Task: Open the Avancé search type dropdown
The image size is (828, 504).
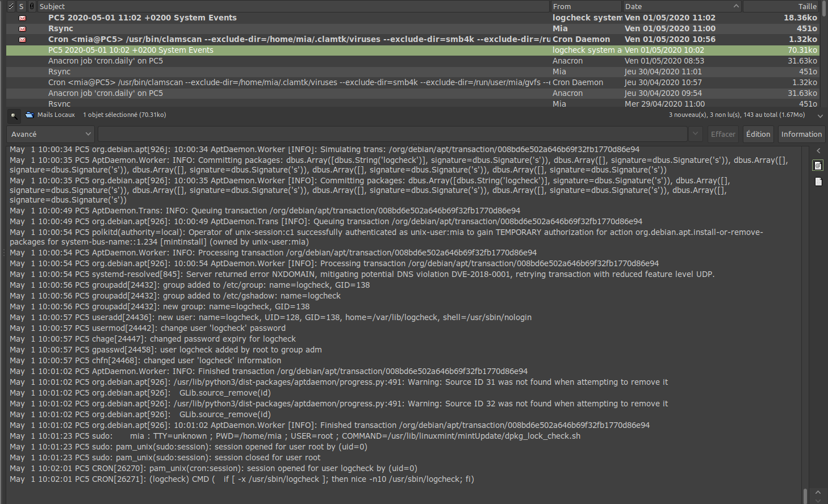Action: coord(51,135)
